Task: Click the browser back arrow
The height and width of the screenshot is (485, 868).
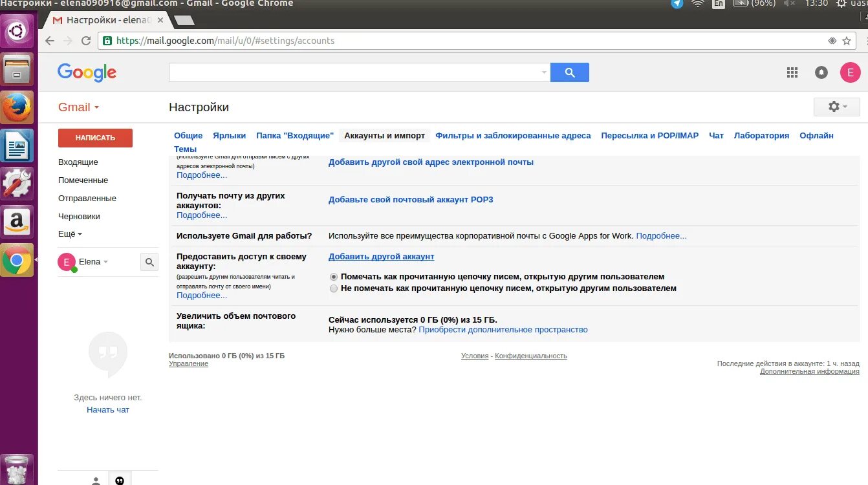Action: pos(50,41)
